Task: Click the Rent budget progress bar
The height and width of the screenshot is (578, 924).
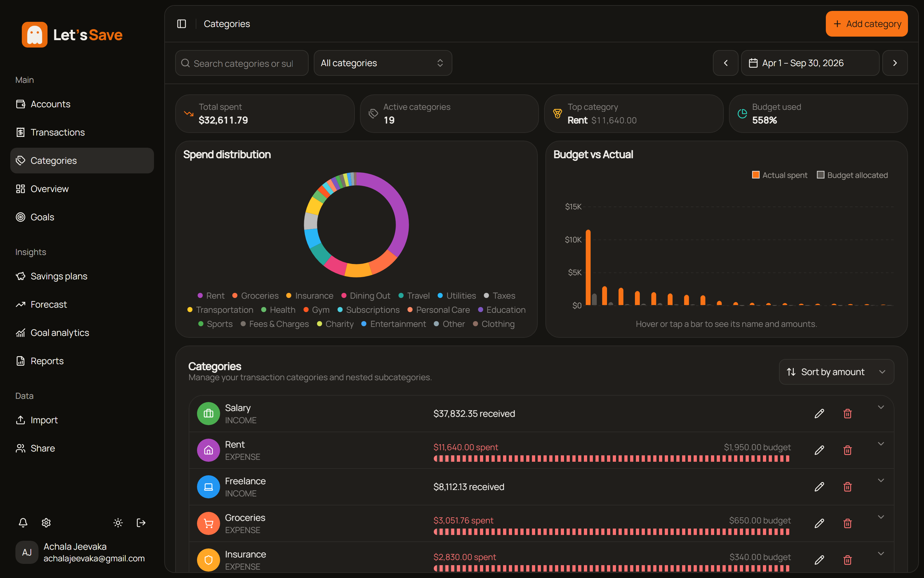Action: point(612,458)
